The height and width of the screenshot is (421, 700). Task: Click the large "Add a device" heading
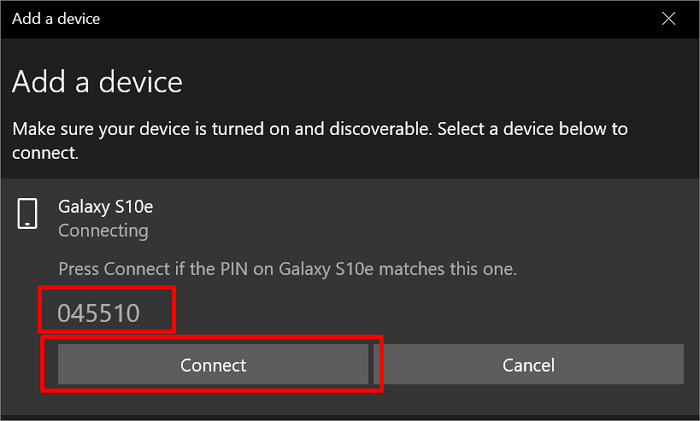[98, 81]
